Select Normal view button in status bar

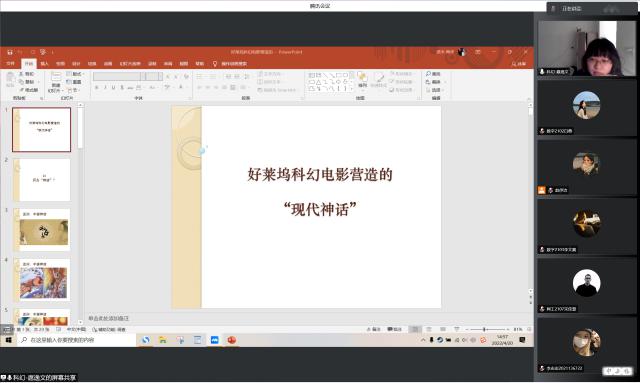pyautogui.click(x=415, y=329)
